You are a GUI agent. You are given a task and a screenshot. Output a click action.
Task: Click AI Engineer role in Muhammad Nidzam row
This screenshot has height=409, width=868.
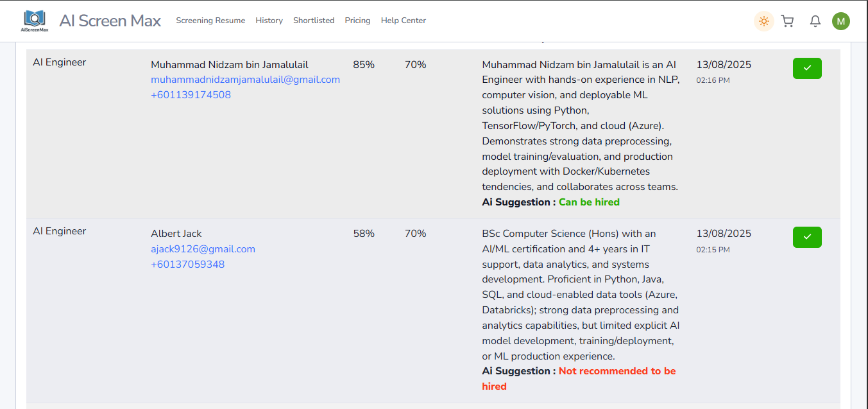tap(60, 62)
